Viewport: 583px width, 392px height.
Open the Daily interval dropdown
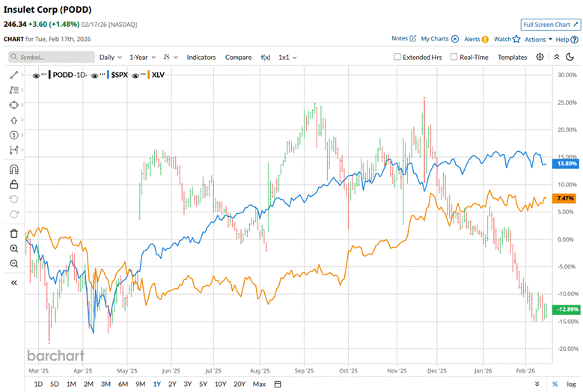click(111, 57)
